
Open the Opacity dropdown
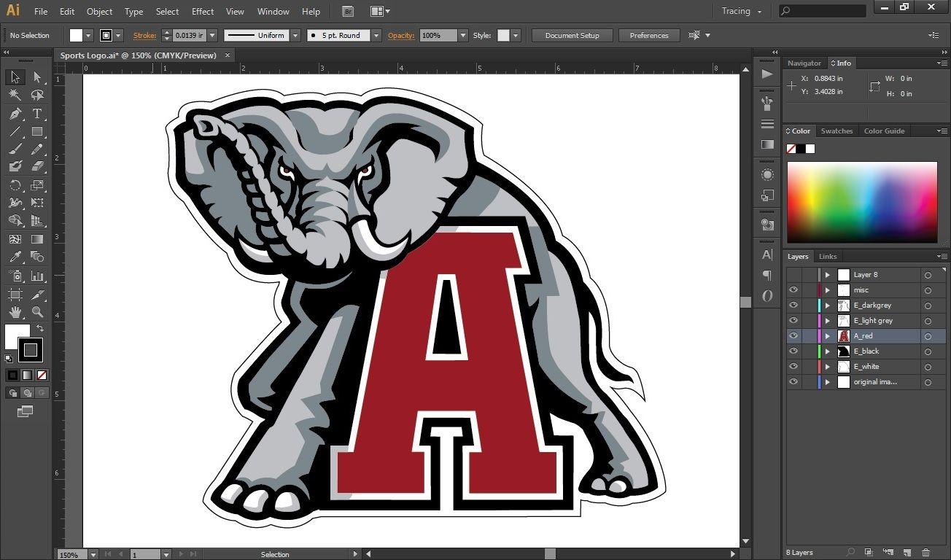[x=463, y=35]
